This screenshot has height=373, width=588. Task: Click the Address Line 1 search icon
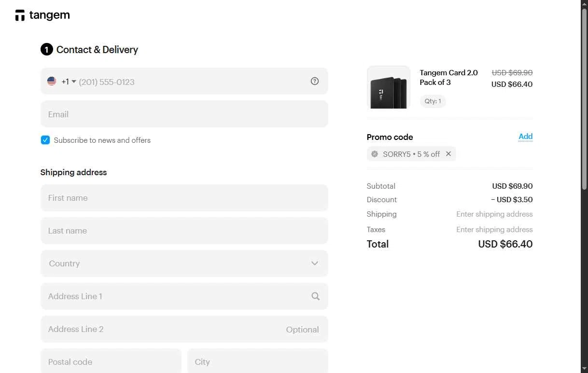pyautogui.click(x=315, y=296)
